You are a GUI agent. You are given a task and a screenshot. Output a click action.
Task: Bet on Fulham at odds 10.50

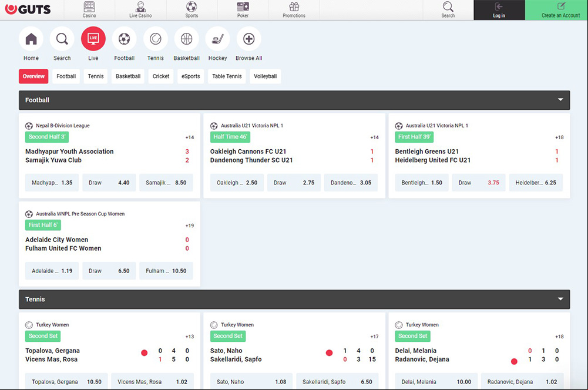[x=166, y=271]
